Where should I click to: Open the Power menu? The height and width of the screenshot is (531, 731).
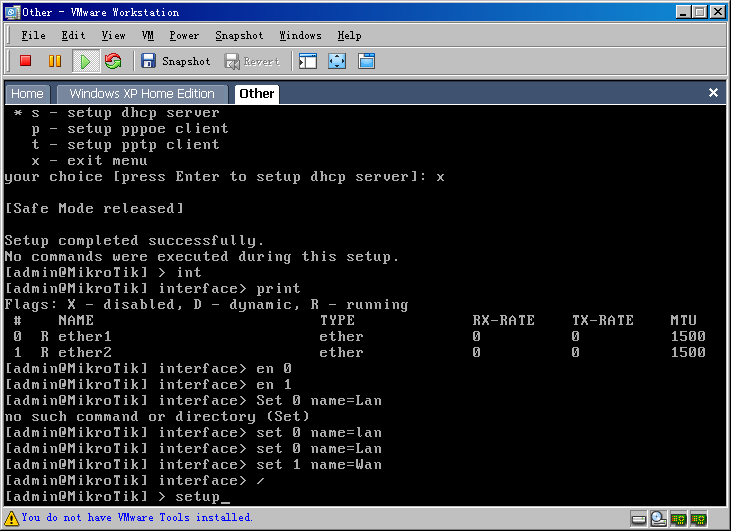[184, 35]
